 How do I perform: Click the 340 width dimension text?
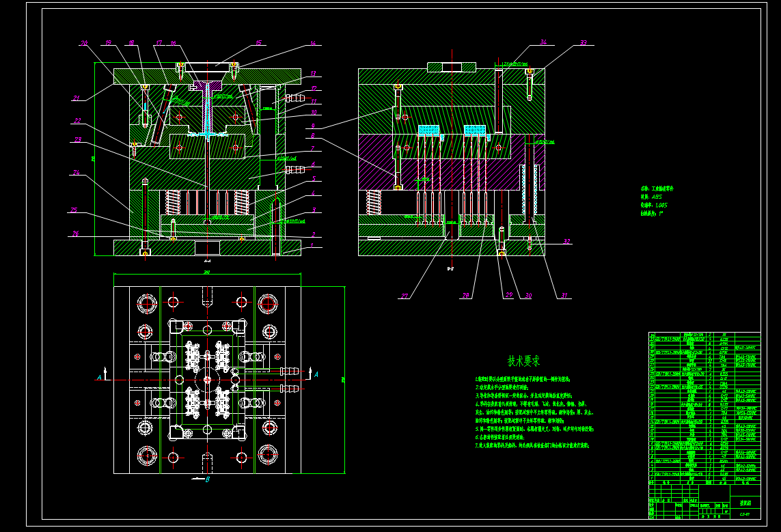(207, 272)
